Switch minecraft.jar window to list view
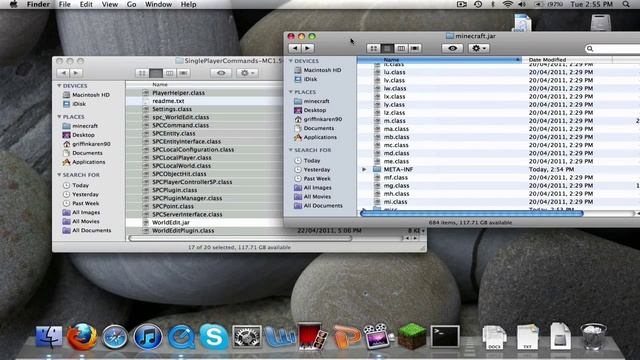This screenshot has width=640, height=360. [387, 49]
